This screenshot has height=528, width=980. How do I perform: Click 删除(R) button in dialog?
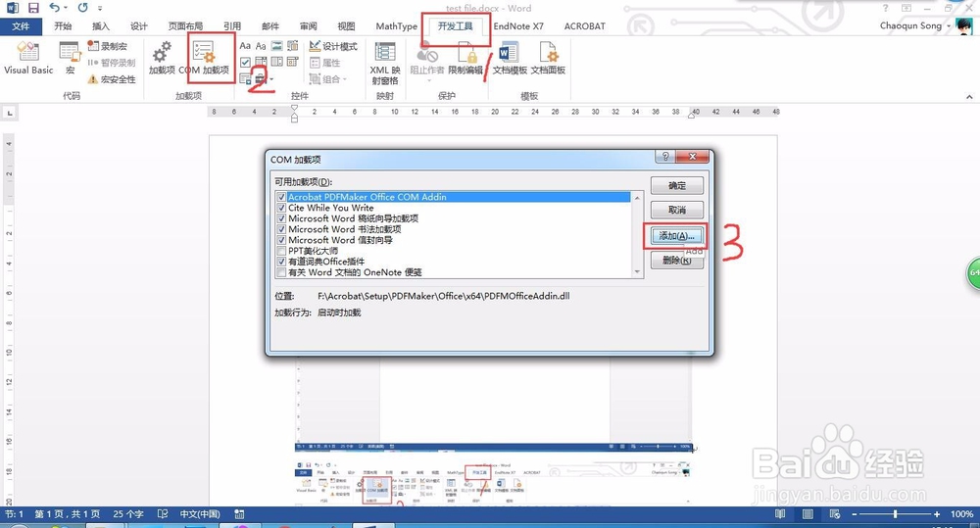[677, 260]
